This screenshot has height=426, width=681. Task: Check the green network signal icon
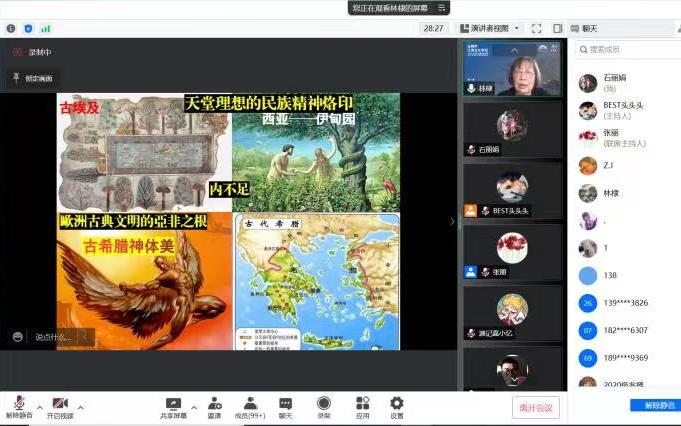[x=46, y=29]
